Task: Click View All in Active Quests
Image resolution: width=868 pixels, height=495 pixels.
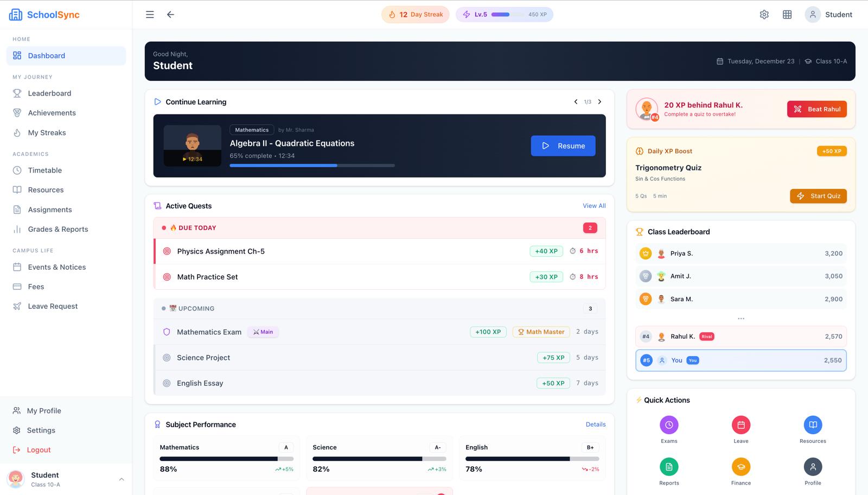Action: tap(594, 206)
